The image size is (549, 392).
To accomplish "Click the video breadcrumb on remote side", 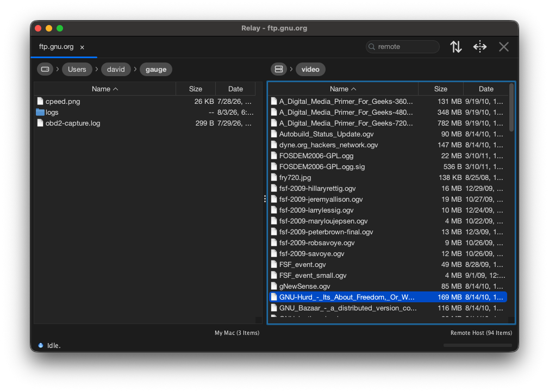I will click(310, 70).
